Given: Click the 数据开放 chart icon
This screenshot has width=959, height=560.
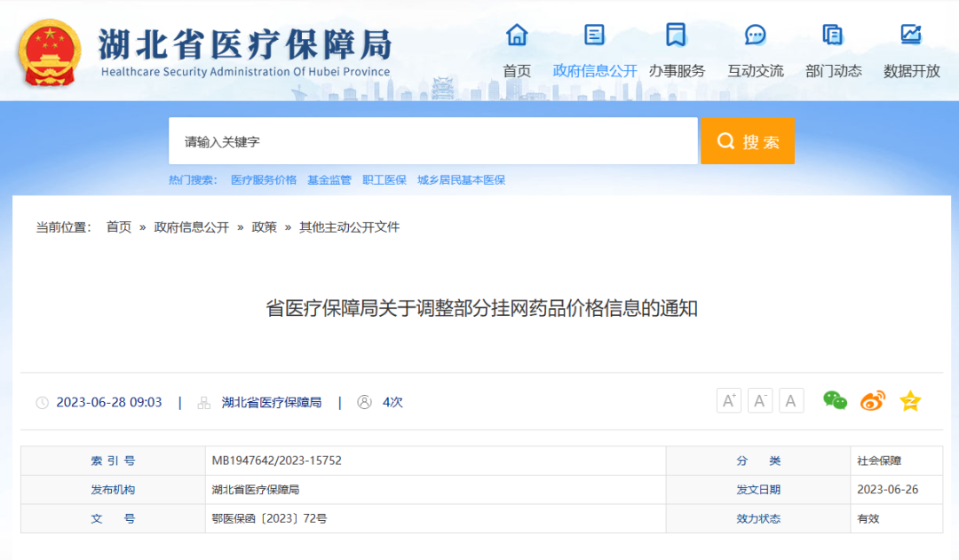Looking at the screenshot, I should [910, 35].
